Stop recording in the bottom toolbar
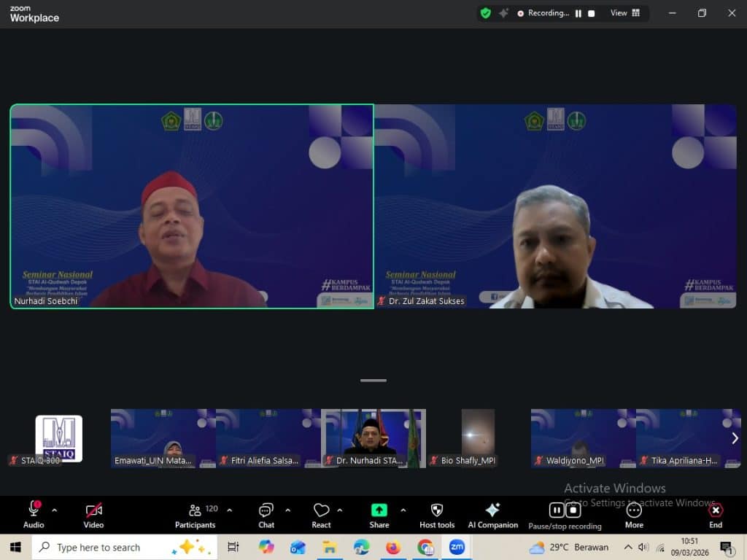 (574, 510)
